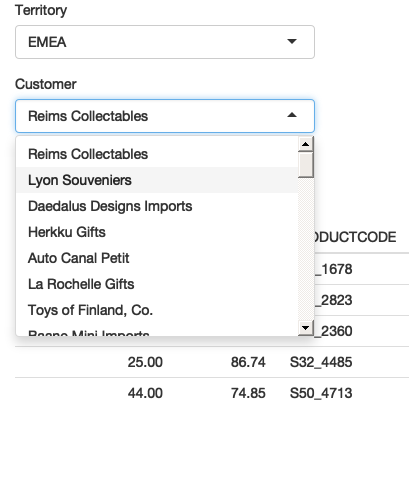The image size is (409, 500).
Task: Click the 25.00 quantity cell
Action: tap(145, 362)
